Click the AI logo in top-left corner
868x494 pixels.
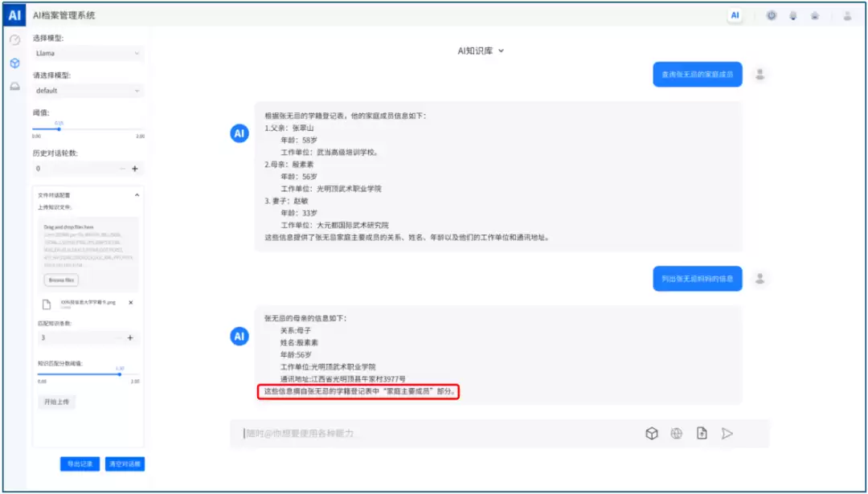[14, 15]
